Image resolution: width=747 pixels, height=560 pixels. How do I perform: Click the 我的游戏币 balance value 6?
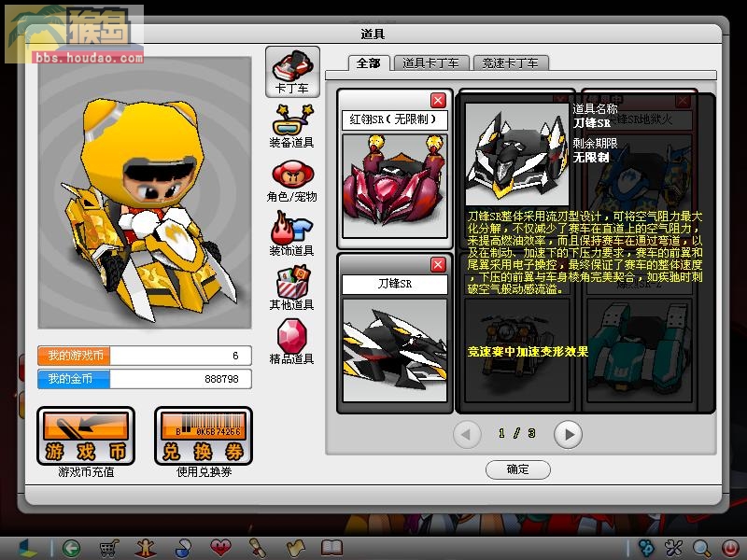(x=235, y=356)
